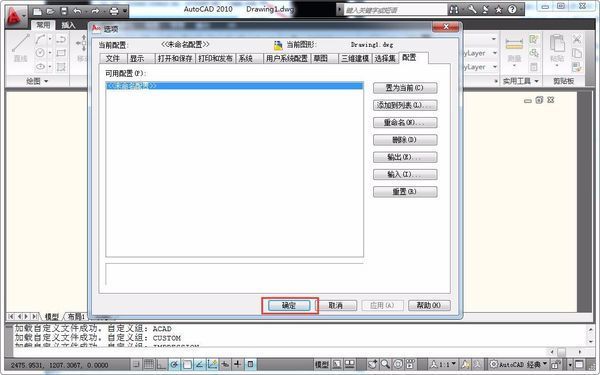The height and width of the screenshot is (375, 600).
Task: Select the Arc tool in Draw panel
Action: point(41,39)
